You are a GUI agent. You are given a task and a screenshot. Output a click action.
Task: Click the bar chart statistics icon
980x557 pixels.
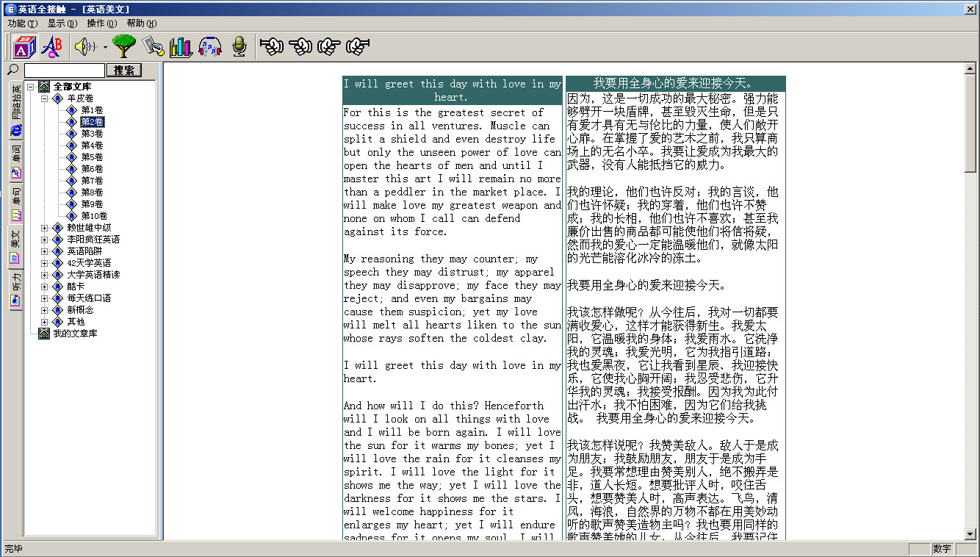(181, 47)
